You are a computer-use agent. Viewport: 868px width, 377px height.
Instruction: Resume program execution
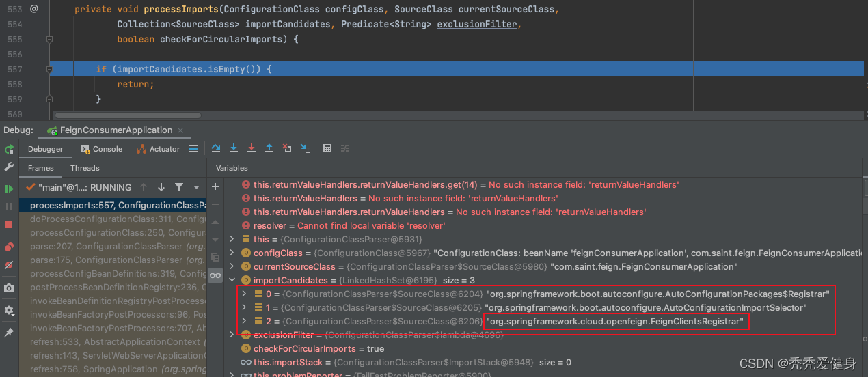coord(9,188)
